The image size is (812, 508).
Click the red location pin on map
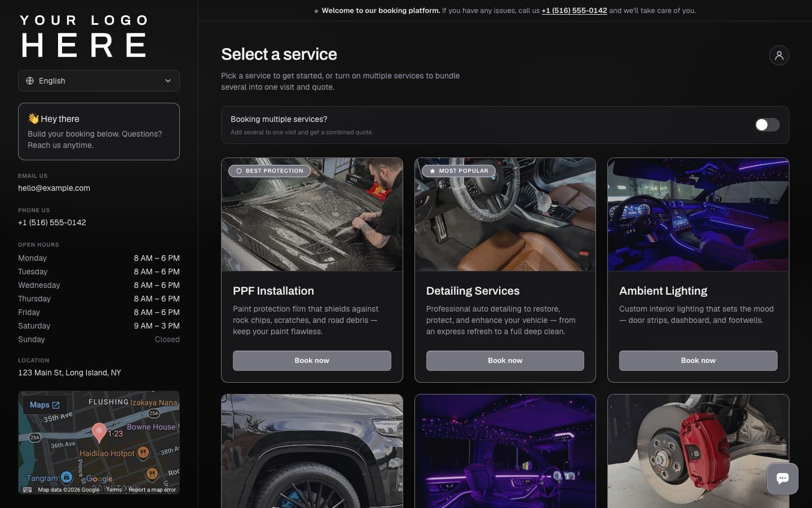click(99, 432)
